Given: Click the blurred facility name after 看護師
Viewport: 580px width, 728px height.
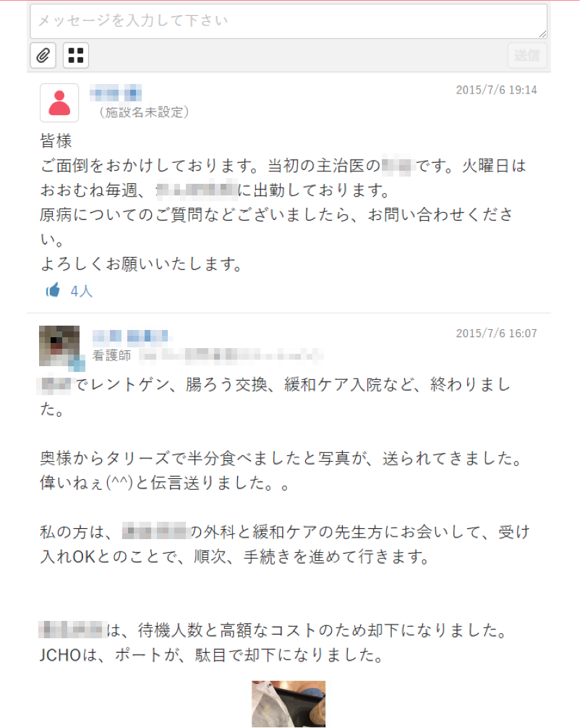Looking at the screenshot, I should pyautogui.click(x=231, y=355).
